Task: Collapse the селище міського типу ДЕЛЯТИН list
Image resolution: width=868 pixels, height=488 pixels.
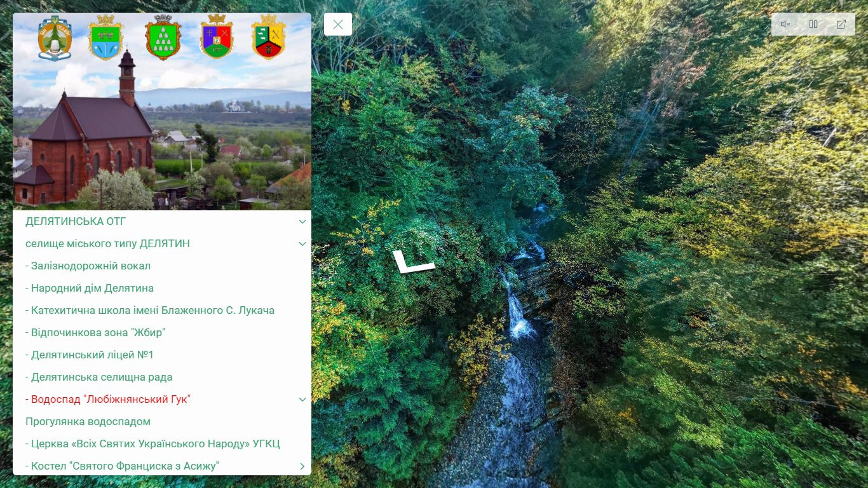Action: tap(302, 244)
